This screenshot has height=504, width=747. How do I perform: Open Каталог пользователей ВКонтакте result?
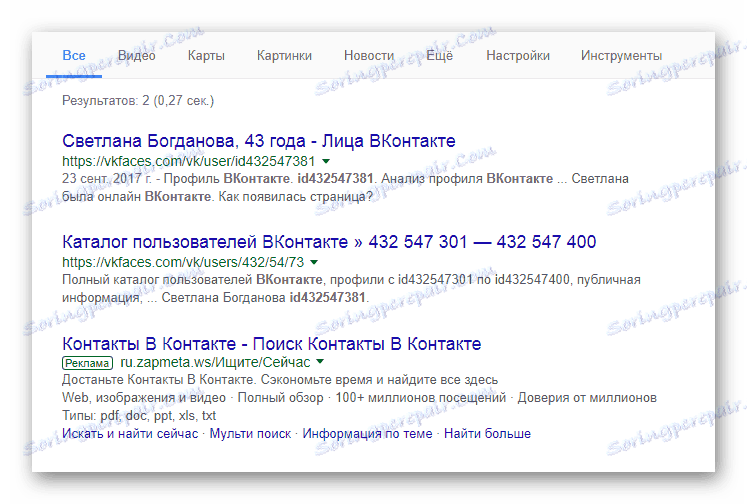[x=329, y=242]
